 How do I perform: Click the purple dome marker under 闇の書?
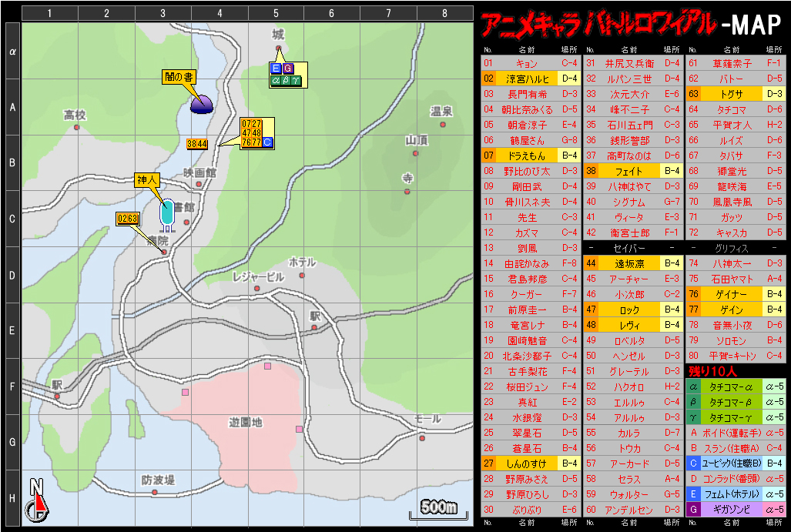[x=201, y=104]
